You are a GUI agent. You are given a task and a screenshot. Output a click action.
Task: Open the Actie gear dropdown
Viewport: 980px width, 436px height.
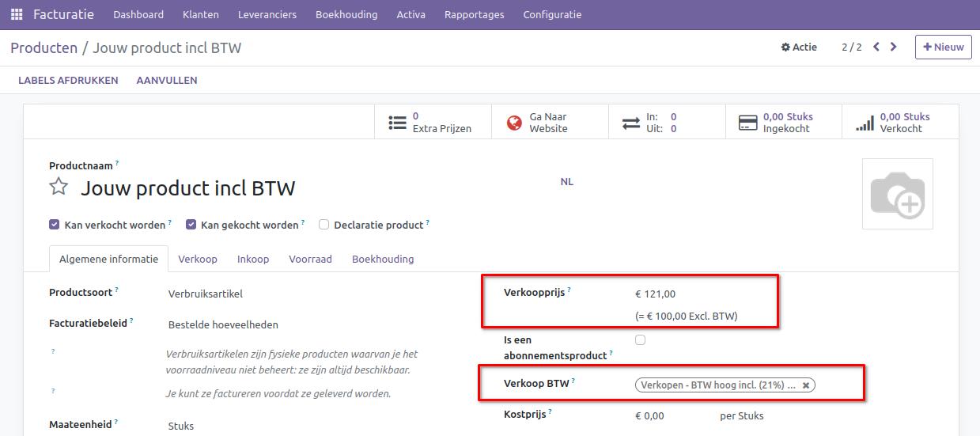[x=799, y=47]
